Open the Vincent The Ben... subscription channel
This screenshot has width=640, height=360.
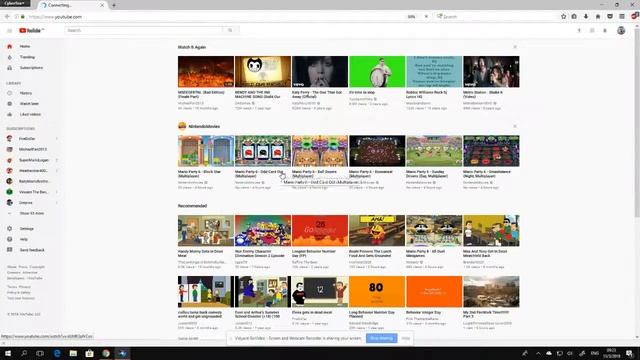(x=32, y=192)
